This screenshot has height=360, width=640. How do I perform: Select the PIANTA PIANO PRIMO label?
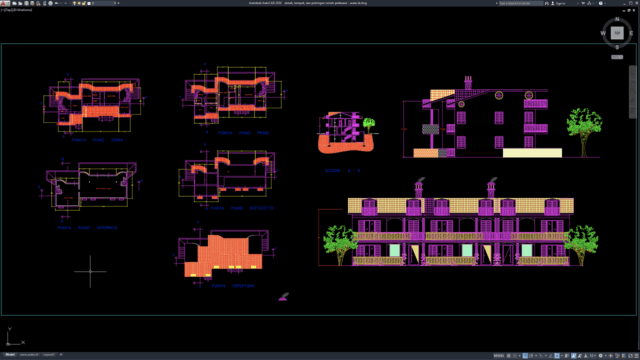243,133
